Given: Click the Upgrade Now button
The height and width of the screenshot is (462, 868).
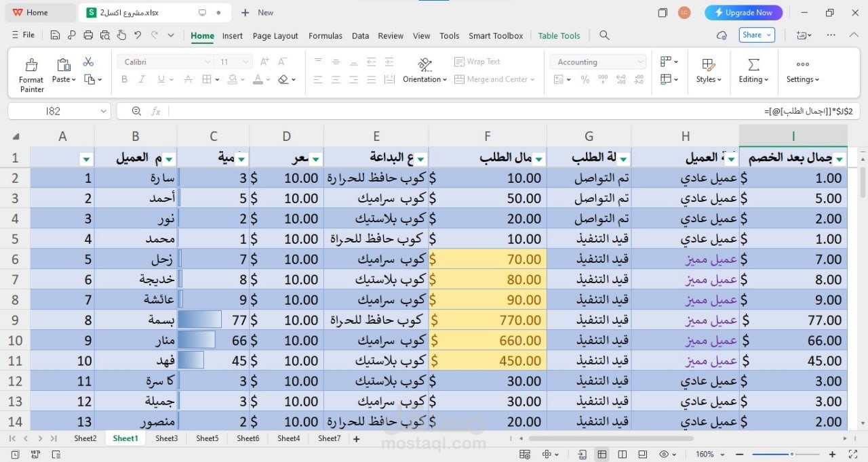Looking at the screenshot, I should 744,12.
